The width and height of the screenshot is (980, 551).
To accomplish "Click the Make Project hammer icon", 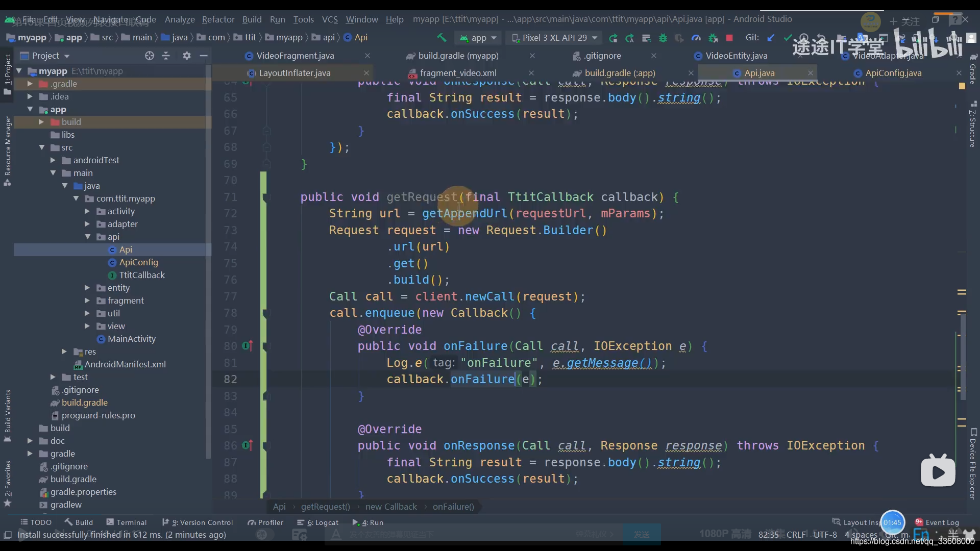I will point(442,38).
